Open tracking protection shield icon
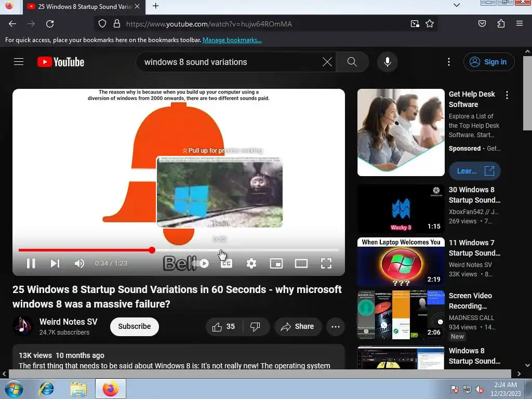 (x=102, y=24)
